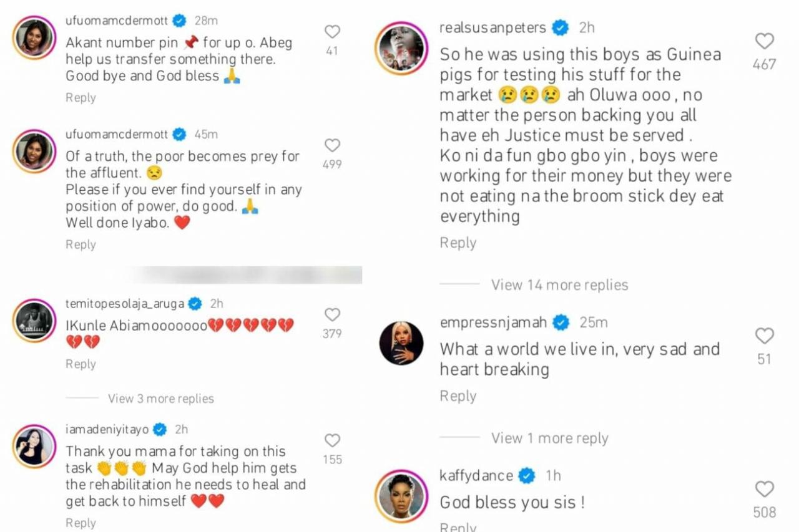The width and height of the screenshot is (799, 532).
Task: Like empressnjamah's comment heart icon
Action: (x=764, y=336)
